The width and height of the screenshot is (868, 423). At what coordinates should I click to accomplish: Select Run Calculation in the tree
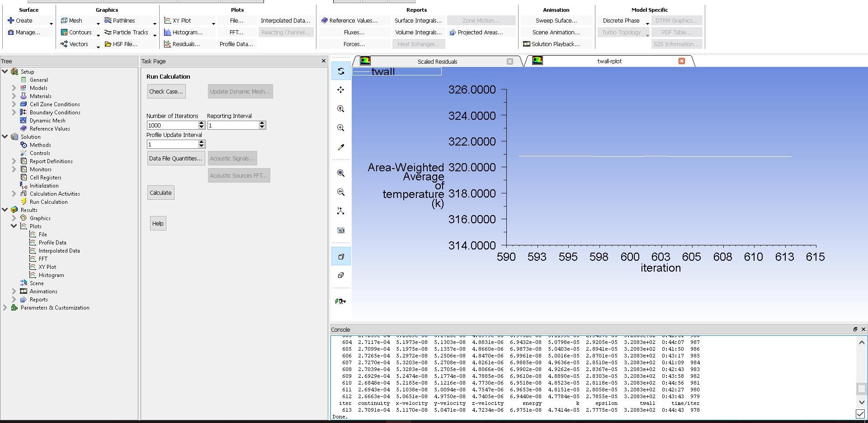[x=48, y=202]
